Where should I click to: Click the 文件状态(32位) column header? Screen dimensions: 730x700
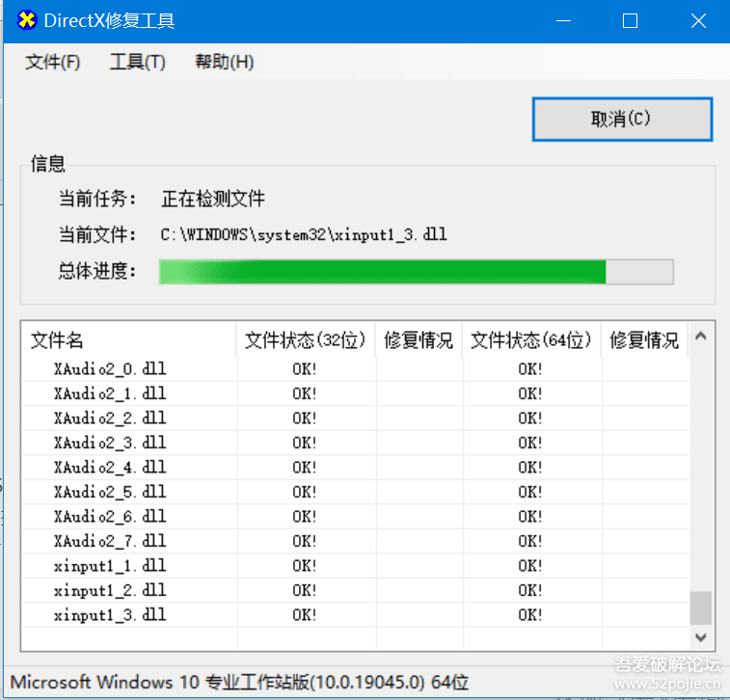point(306,340)
